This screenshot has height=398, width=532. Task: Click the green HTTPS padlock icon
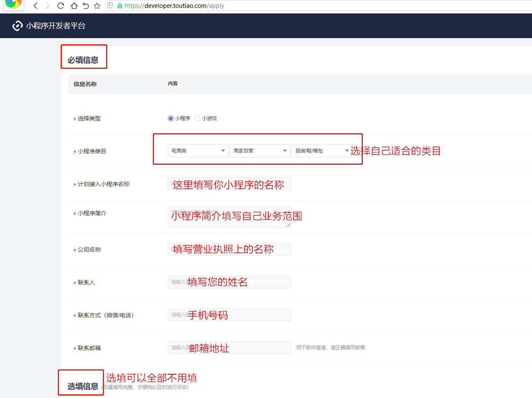pyautogui.click(x=120, y=6)
